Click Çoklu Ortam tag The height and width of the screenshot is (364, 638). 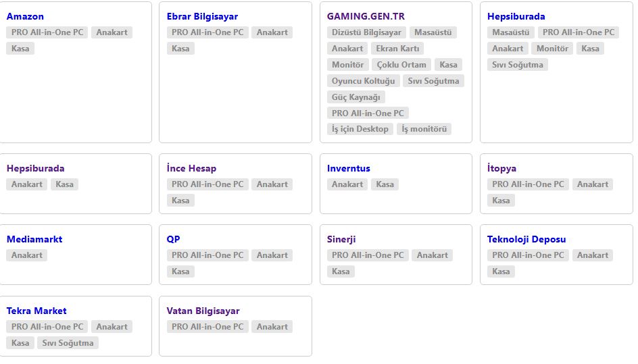[401, 65]
